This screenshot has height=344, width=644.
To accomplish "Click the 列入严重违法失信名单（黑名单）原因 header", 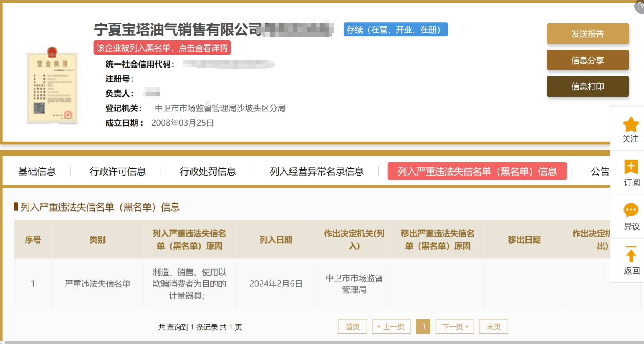I will coord(190,239).
